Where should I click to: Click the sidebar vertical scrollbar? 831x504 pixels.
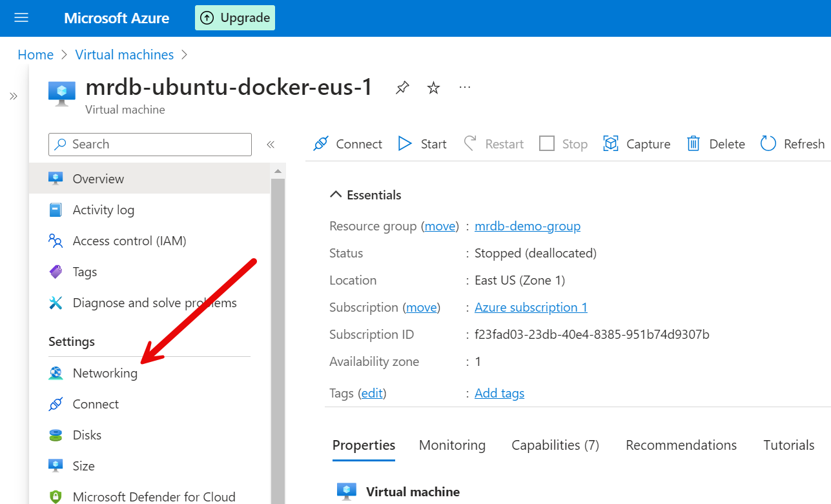(278, 341)
